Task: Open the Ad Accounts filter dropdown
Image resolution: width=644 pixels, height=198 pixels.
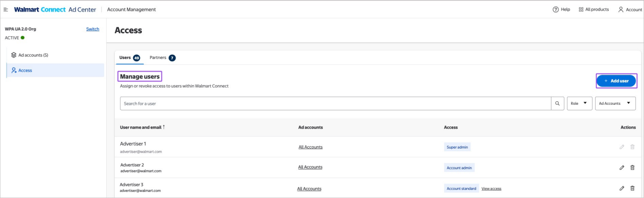Action: pyautogui.click(x=615, y=103)
